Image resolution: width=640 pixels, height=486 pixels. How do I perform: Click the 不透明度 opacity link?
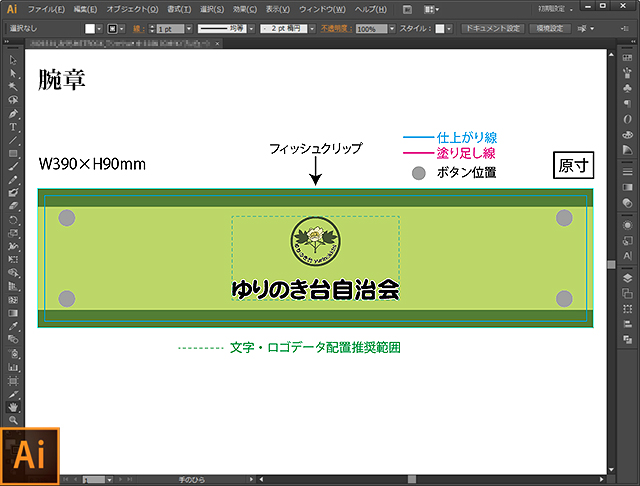pos(336,29)
